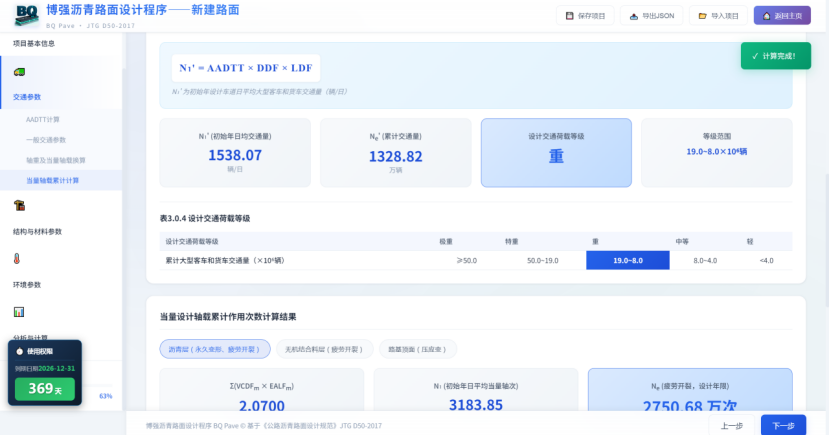Click the 63% progress indicator
Viewport: 830px width, 435px height.
pos(105,396)
